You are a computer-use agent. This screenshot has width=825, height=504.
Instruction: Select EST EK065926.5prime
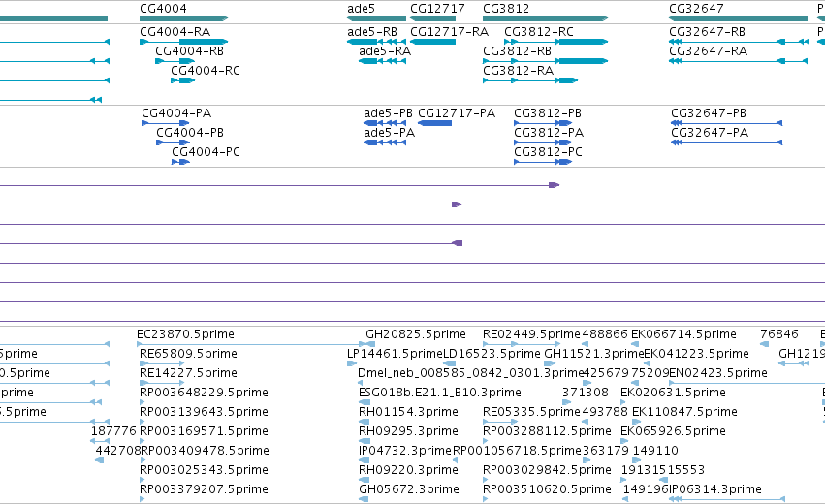pyautogui.click(x=673, y=431)
